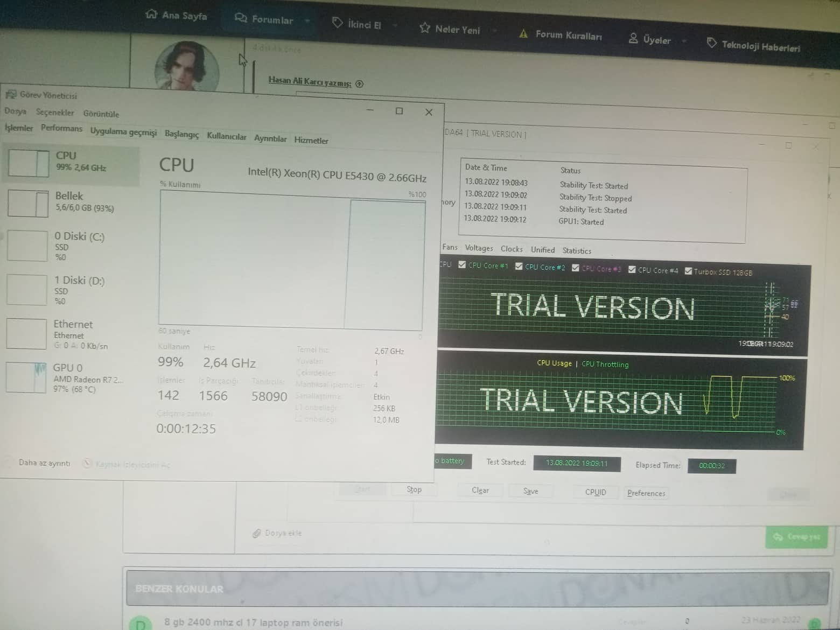Screen dimensions: 840x630
Task: Click the tag icon beside Teknoloji Haberleri
Action: tap(712, 43)
